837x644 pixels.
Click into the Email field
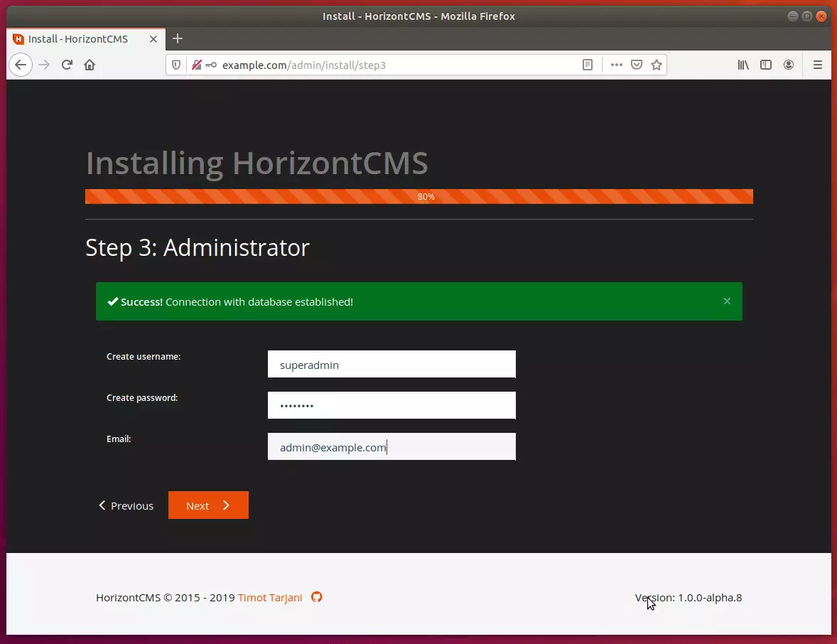click(391, 446)
